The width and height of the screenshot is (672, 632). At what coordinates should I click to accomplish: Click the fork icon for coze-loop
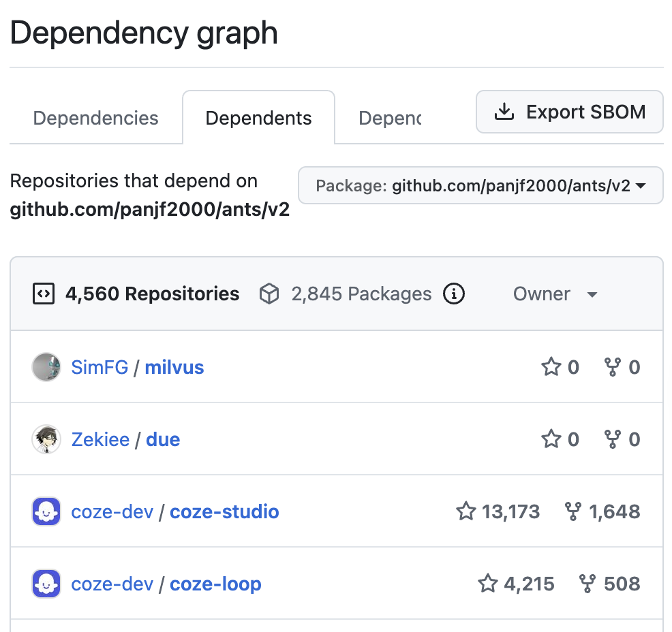click(x=587, y=584)
